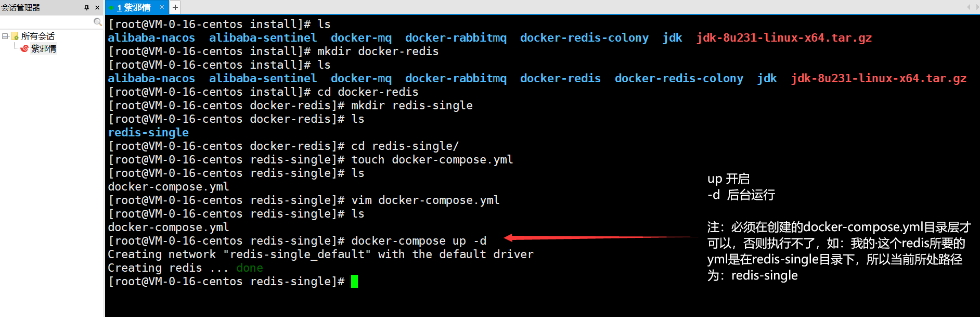The image size is (980, 317).
Task: Click the 所有会话 folder icon
Action: point(15,36)
